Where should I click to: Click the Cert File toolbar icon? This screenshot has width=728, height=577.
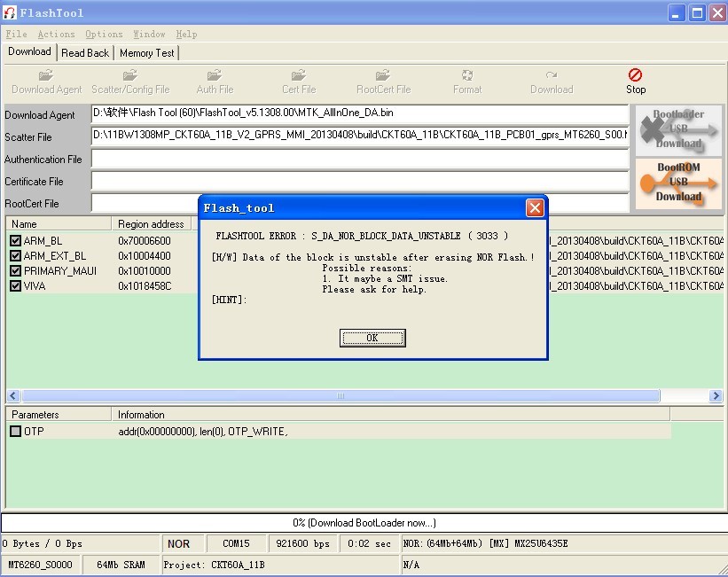point(299,75)
